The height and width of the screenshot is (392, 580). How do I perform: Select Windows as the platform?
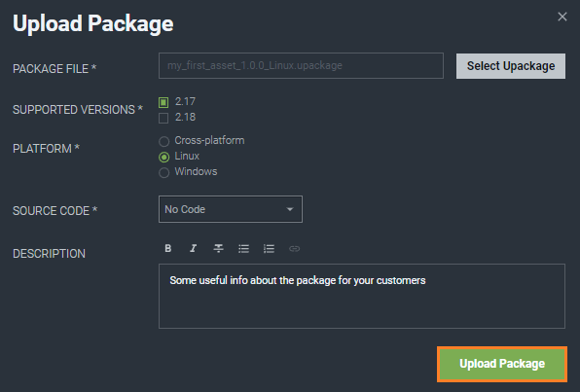163,173
